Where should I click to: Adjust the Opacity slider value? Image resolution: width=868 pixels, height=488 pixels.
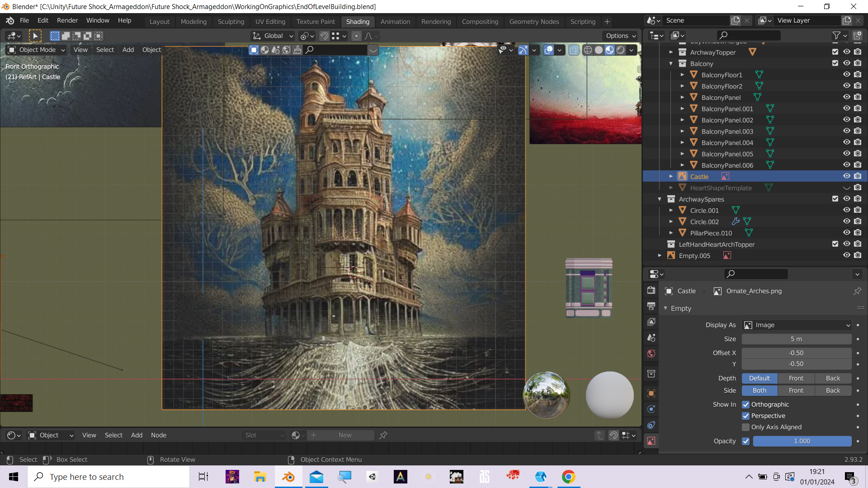802,441
